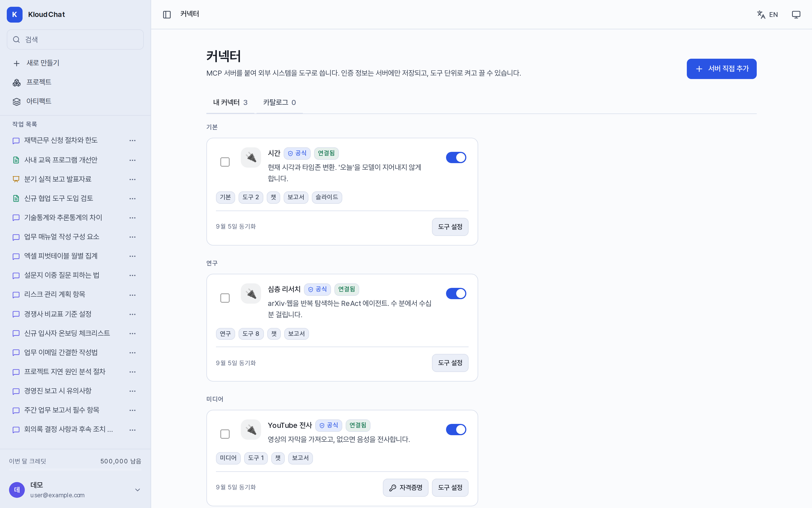
Task: Open 도구 설정 for 심층 리서치
Action: click(450, 363)
